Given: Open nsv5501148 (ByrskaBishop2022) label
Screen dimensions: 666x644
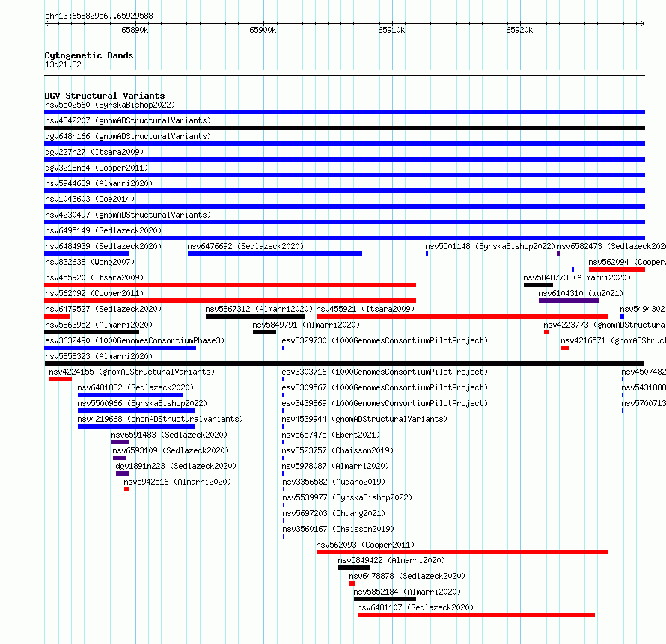Looking at the screenshot, I should tap(490, 246).
